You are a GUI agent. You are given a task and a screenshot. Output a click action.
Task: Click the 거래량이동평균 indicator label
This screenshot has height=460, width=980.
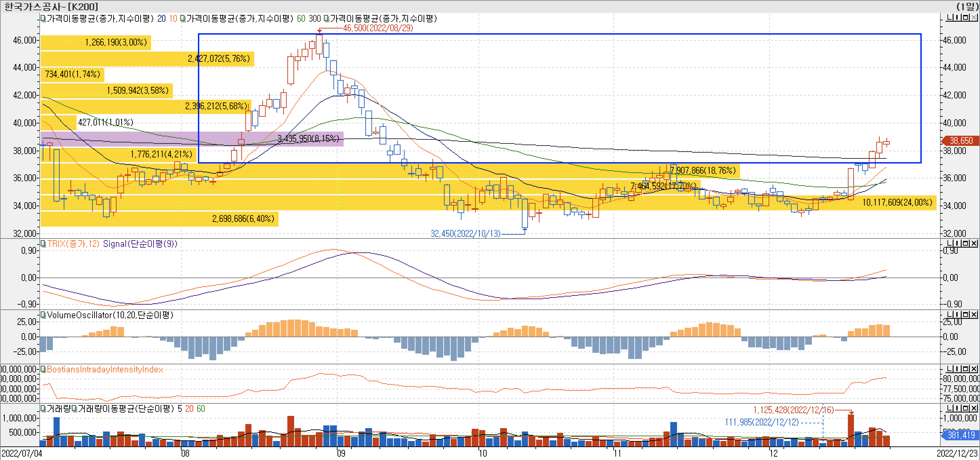coord(125,408)
